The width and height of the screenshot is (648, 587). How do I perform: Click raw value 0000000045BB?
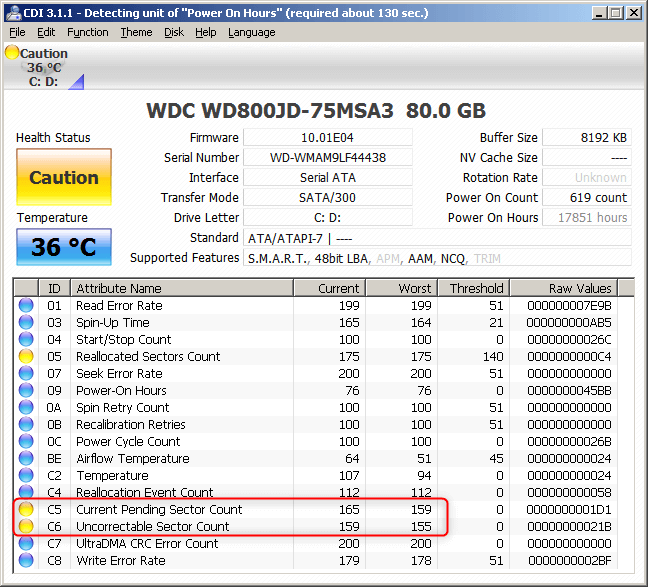coord(569,390)
